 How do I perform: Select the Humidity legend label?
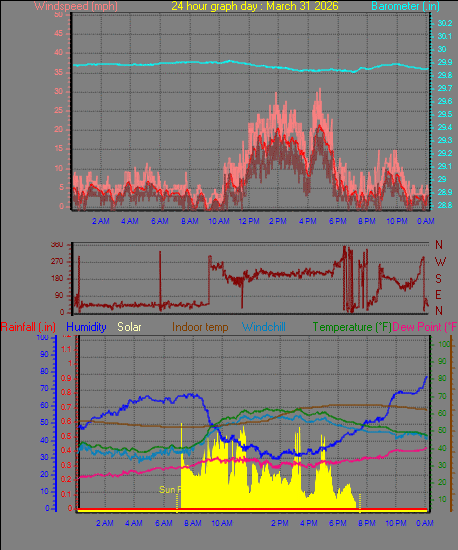point(86,327)
